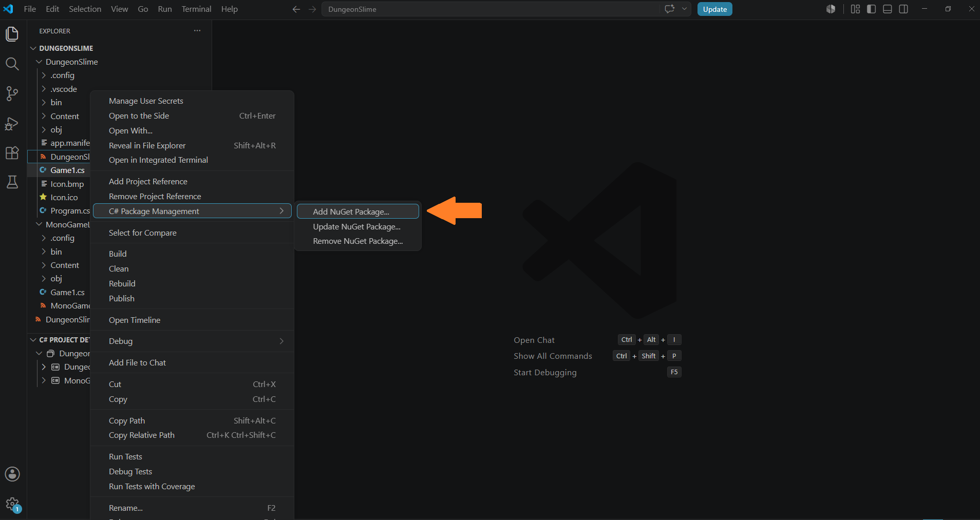Viewport: 980px width, 520px height.
Task: Collapse the DUNGEONSLIME workspace section
Action: coord(33,48)
